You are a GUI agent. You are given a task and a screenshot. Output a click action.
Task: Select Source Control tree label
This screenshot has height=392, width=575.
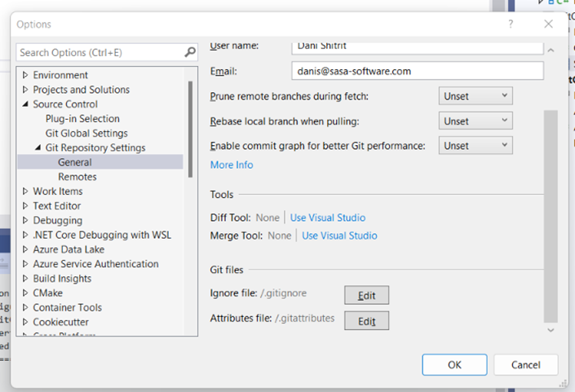[x=65, y=104]
